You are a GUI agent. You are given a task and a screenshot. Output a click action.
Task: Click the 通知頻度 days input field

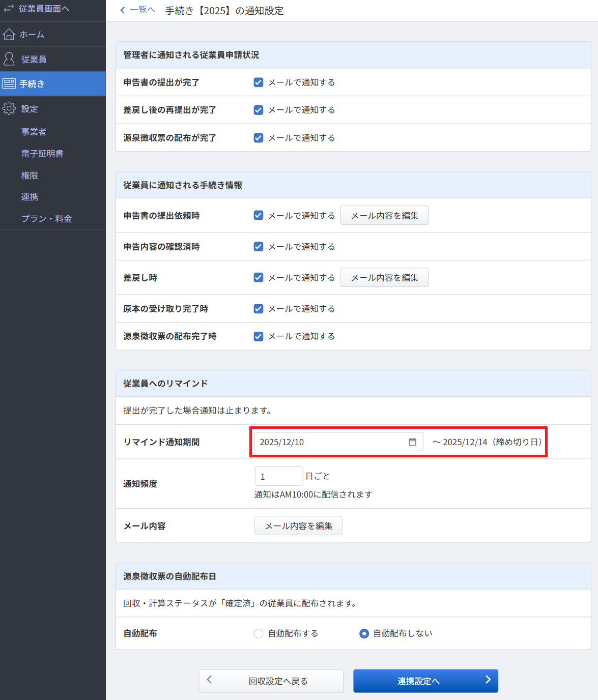[x=278, y=477]
